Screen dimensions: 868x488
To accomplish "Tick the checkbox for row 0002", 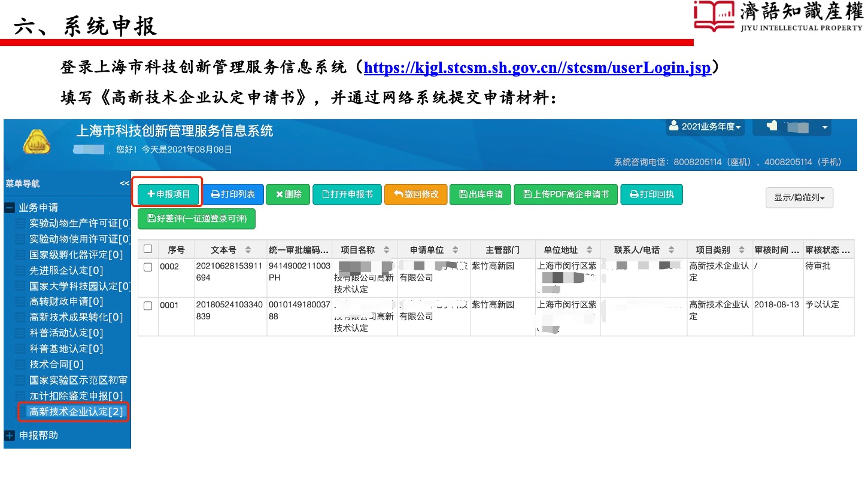I will 148,267.
